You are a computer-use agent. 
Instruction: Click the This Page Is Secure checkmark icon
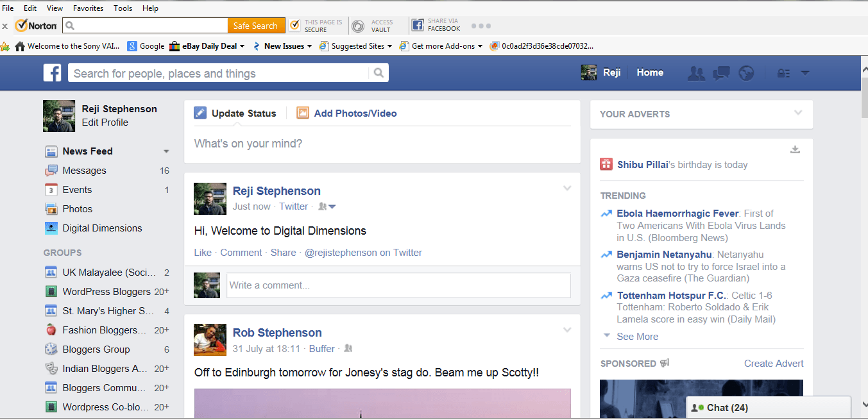(294, 26)
